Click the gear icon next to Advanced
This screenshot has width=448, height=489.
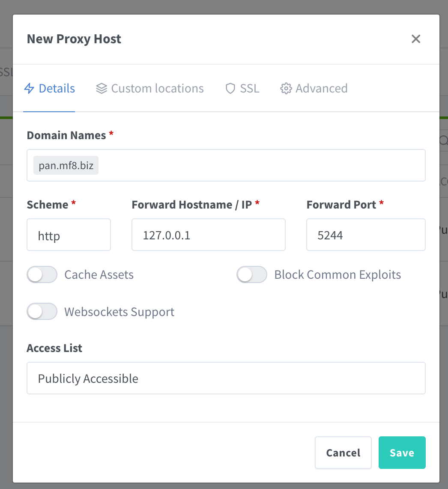click(286, 89)
